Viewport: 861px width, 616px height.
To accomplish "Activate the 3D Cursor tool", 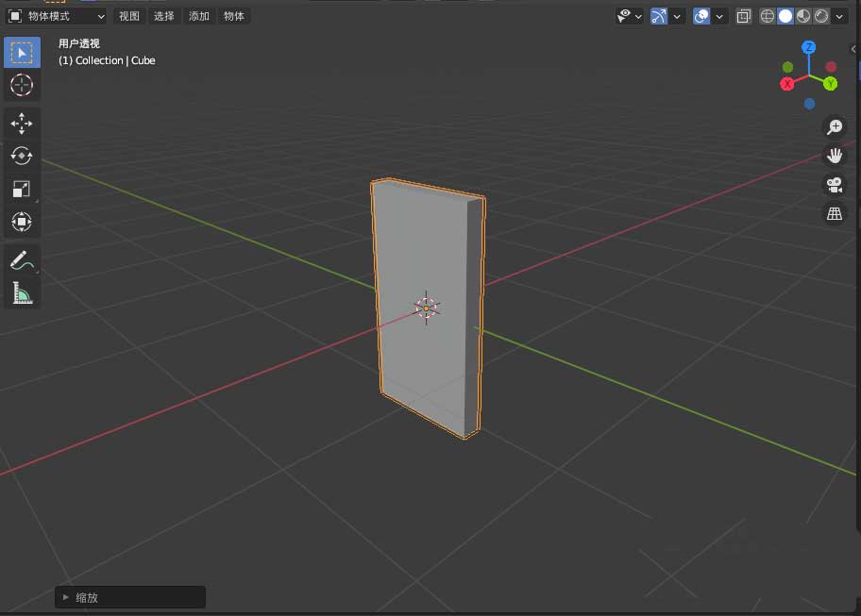I will point(22,85).
